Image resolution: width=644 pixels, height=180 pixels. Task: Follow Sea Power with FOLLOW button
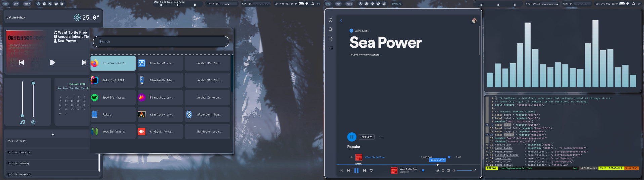click(367, 137)
